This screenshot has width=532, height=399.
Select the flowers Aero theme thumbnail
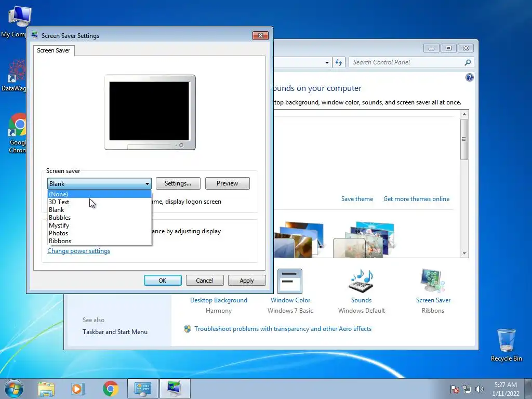pos(364,240)
